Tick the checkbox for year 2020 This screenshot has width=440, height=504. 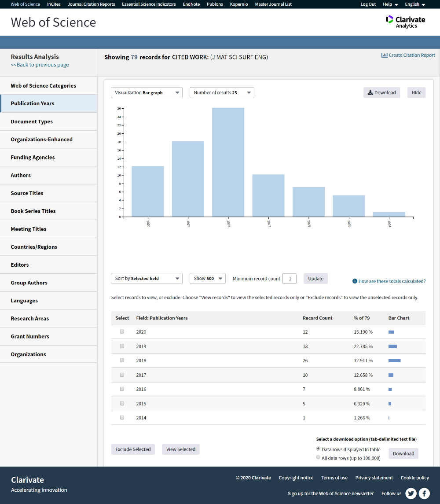click(122, 331)
